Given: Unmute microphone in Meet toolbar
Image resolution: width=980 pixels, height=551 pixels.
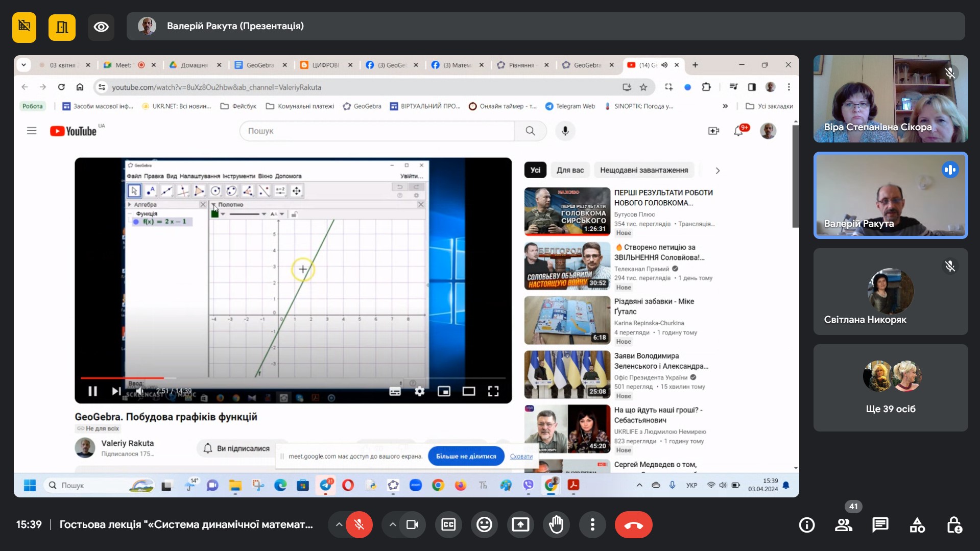Looking at the screenshot, I should click(x=359, y=524).
